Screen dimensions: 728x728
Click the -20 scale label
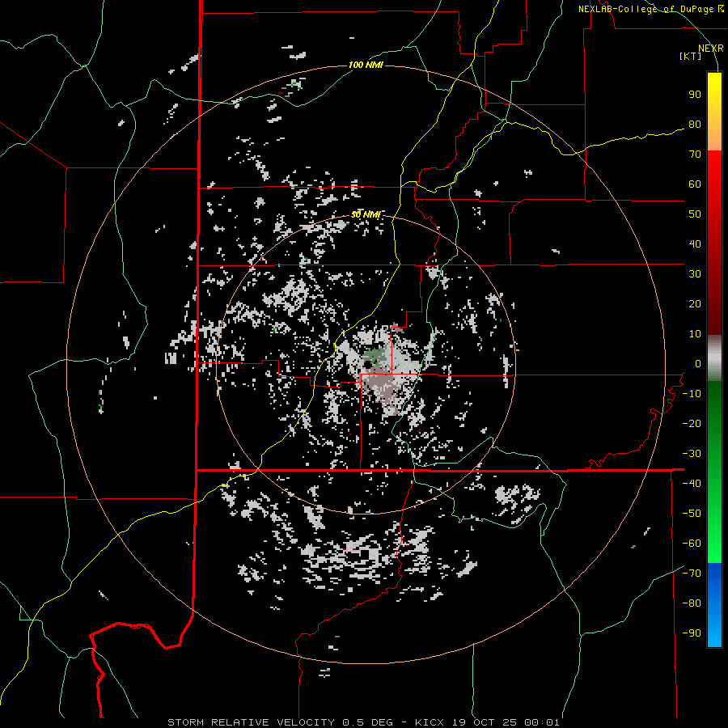pos(692,424)
